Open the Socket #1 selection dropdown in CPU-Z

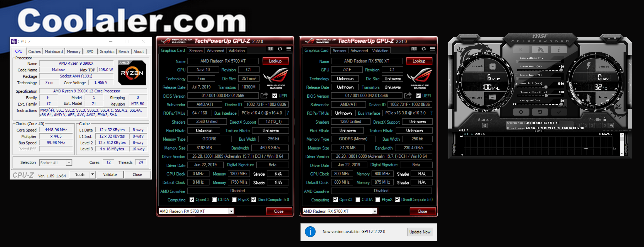[69, 163]
